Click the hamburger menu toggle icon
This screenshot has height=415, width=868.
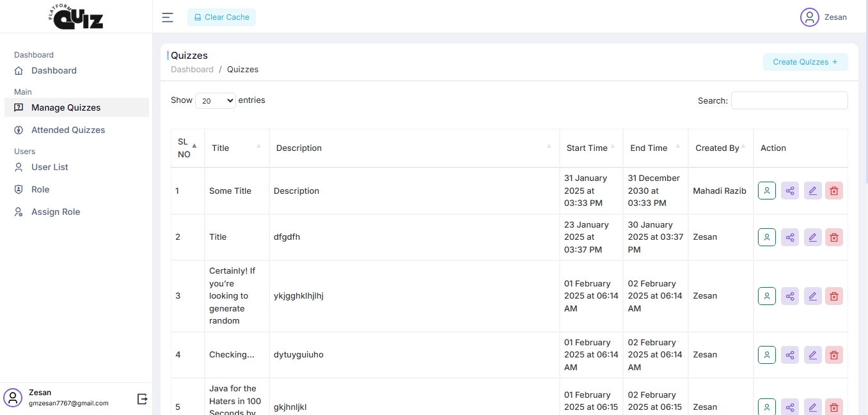coord(168,17)
